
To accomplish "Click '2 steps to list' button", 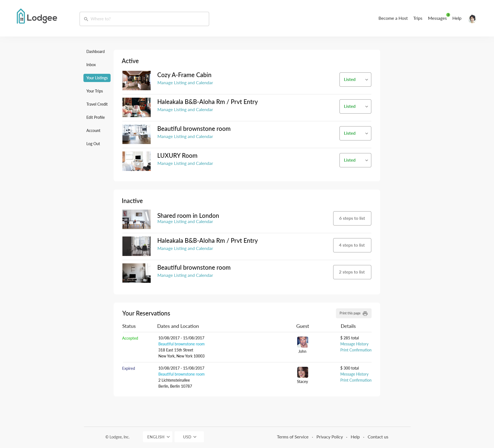I will click(x=352, y=272).
